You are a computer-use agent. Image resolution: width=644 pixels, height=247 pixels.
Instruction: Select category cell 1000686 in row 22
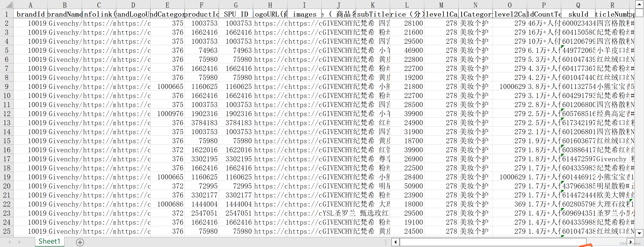click(x=167, y=204)
